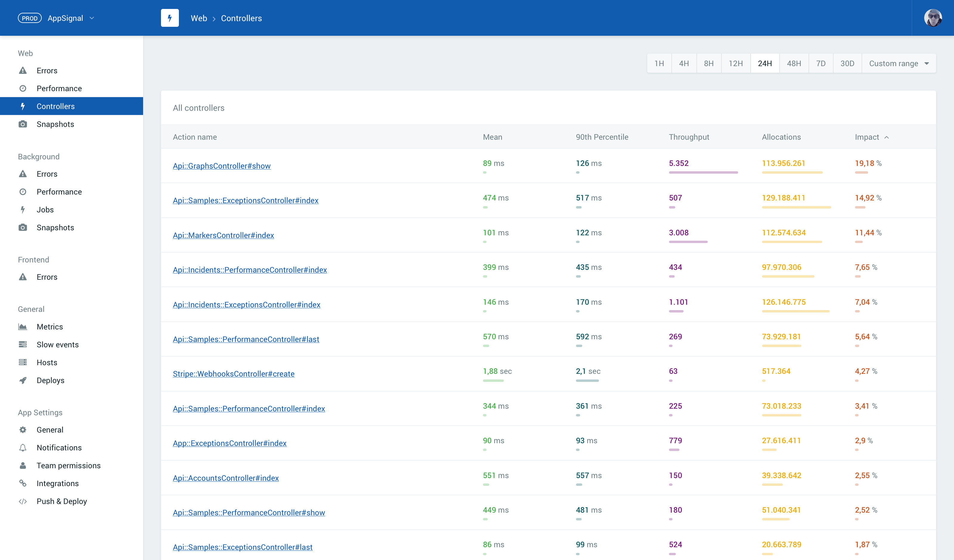The width and height of the screenshot is (954, 560).
Task: Click the Metrics chart icon
Action: 23,326
